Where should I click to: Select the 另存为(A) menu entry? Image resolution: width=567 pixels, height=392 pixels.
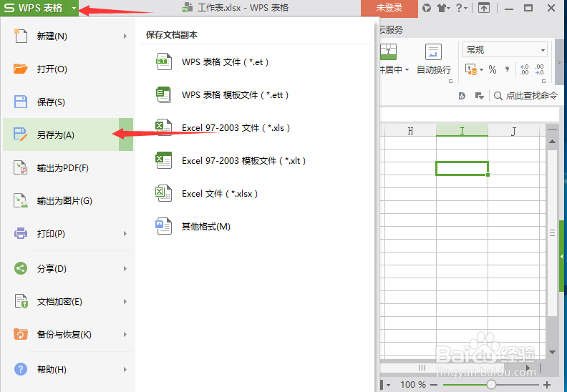68,134
